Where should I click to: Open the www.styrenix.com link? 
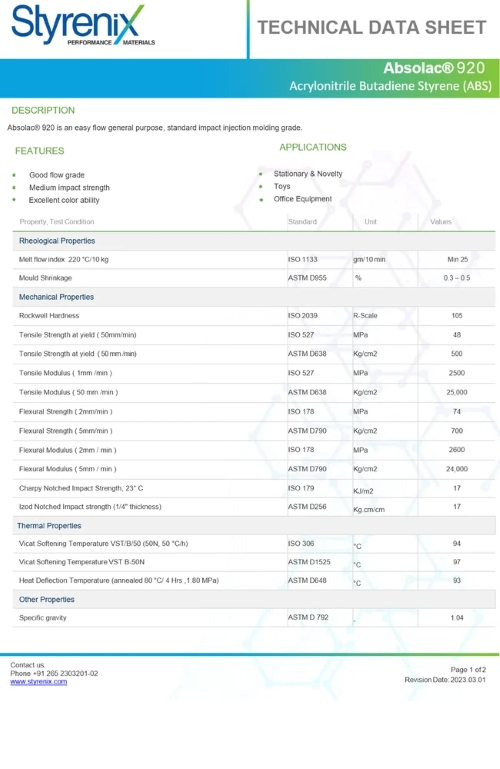click(39, 682)
